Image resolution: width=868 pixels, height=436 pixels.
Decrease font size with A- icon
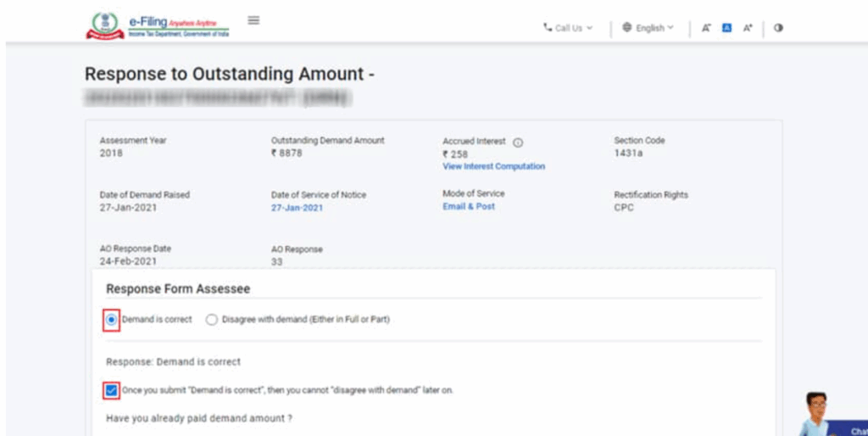tap(706, 28)
